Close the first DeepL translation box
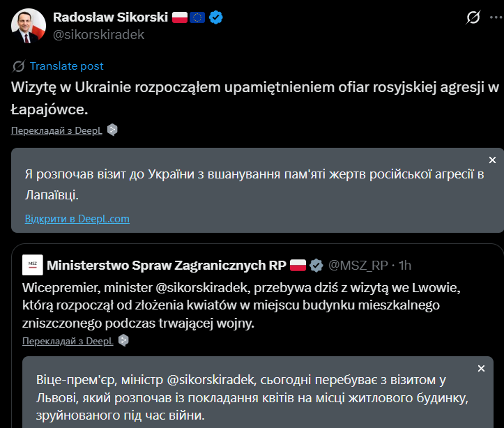This screenshot has width=504, height=428. coord(492,160)
